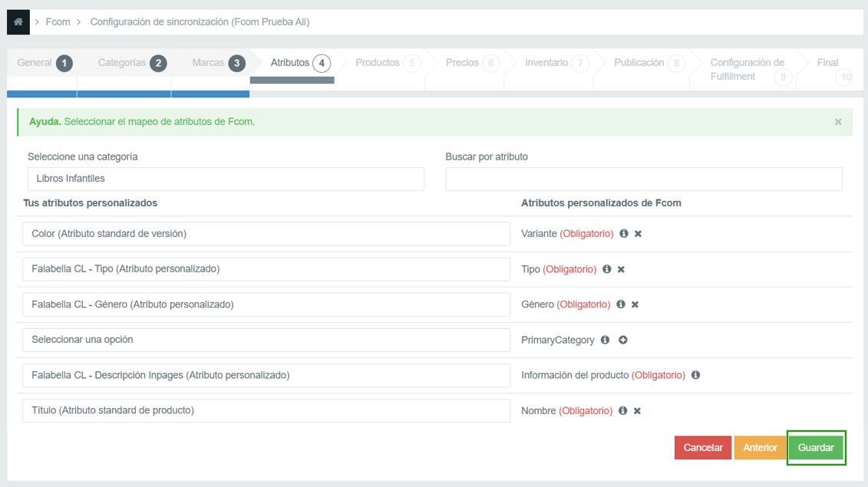Screen dimensions: 868x487
Task: Click plus icon beside PrimaryCategory
Action: [623, 340]
